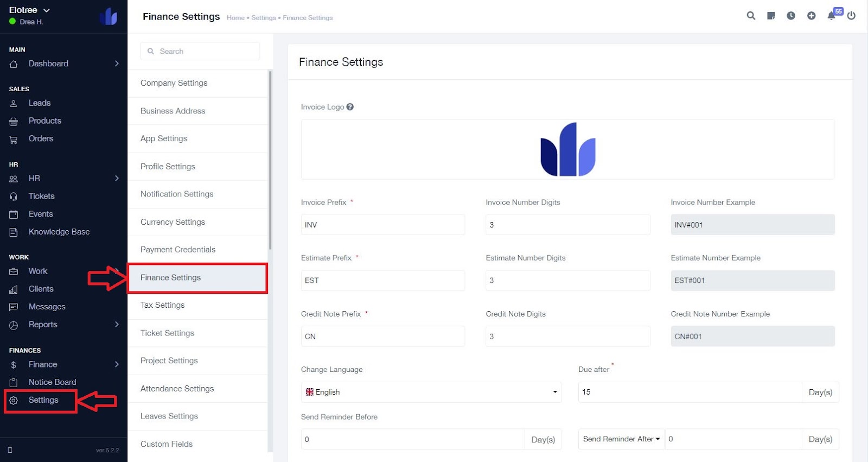Open Payment Credentials section
The width and height of the screenshot is (868, 462).
198,250
